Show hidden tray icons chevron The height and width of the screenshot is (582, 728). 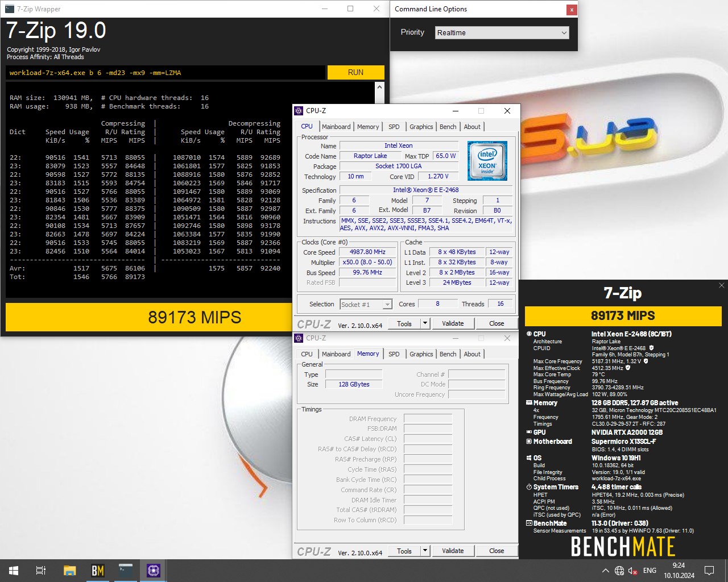605,571
